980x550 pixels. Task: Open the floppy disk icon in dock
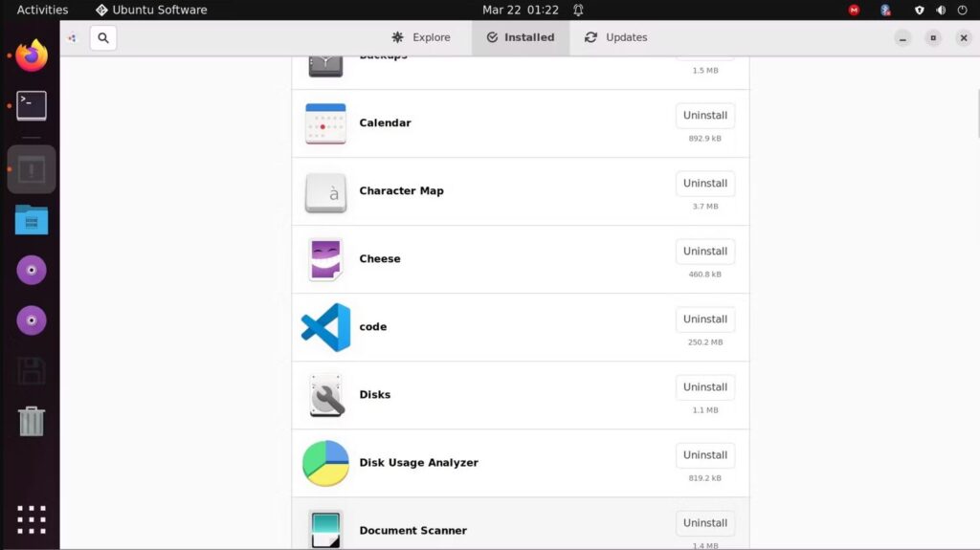point(32,371)
